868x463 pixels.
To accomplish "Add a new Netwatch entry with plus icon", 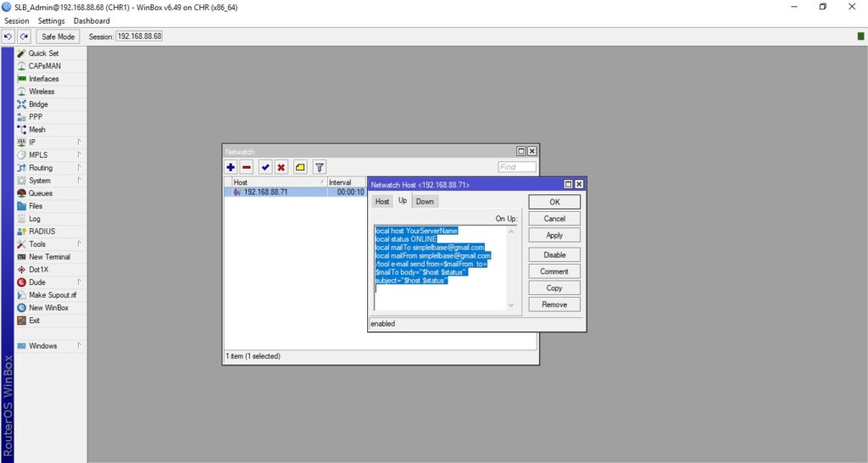I will tap(231, 167).
